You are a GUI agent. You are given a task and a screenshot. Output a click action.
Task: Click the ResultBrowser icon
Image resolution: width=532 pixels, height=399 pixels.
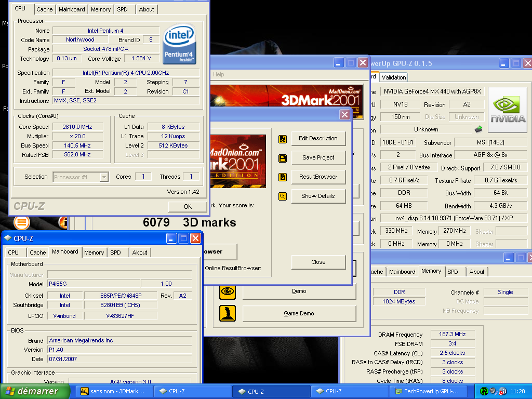tap(282, 177)
